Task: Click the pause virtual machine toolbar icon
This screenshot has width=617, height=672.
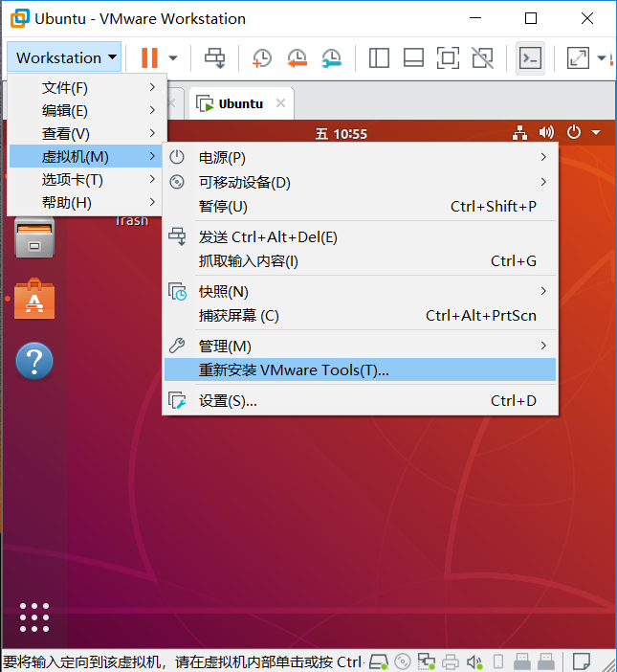Action: click(149, 57)
